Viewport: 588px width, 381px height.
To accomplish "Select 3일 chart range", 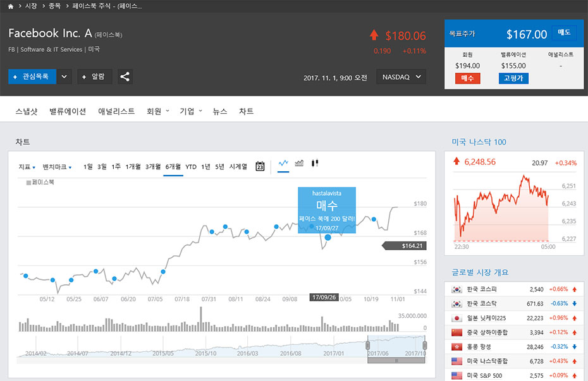I will (102, 167).
